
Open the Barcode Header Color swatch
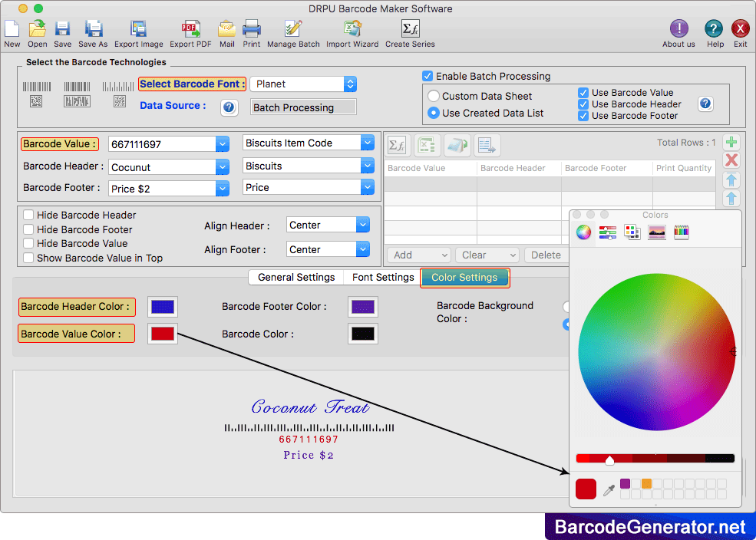[163, 307]
